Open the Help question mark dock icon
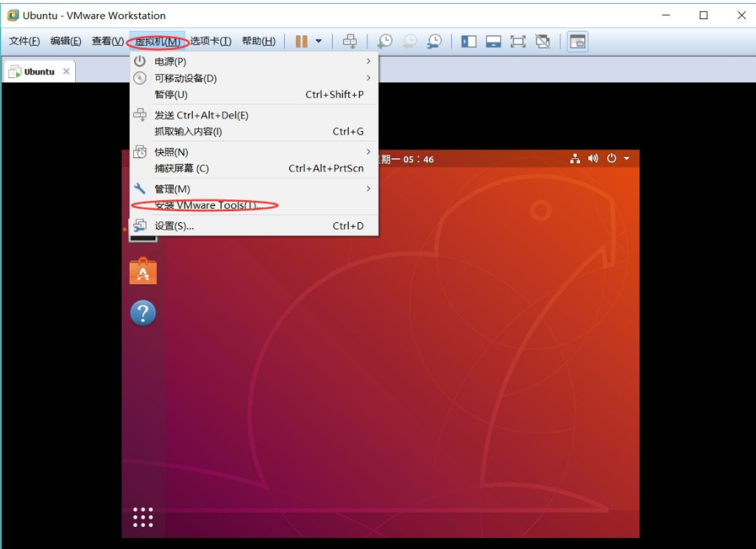The image size is (756, 549). coord(143,314)
